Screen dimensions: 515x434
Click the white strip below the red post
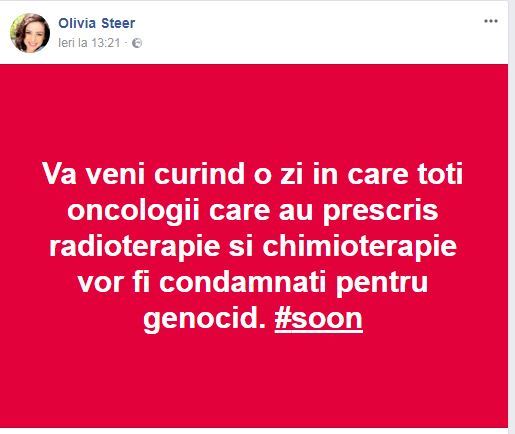coord(253,431)
